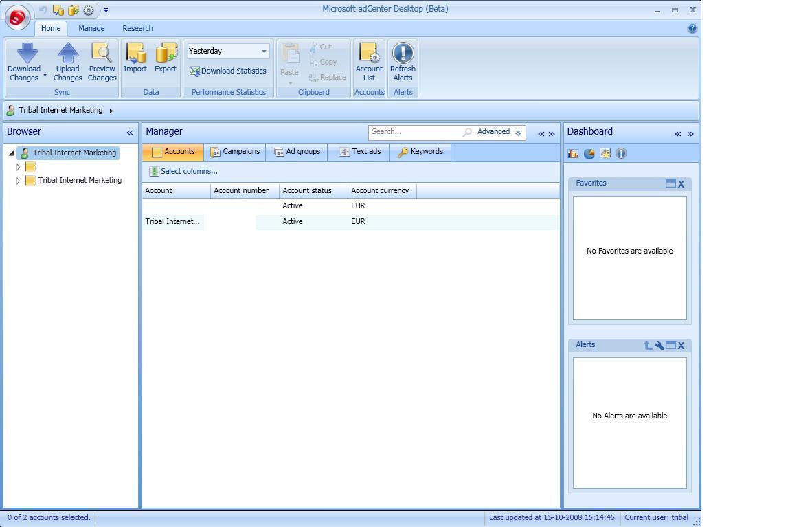
Task: Switch to the Campaigns tab
Action: [234, 152]
